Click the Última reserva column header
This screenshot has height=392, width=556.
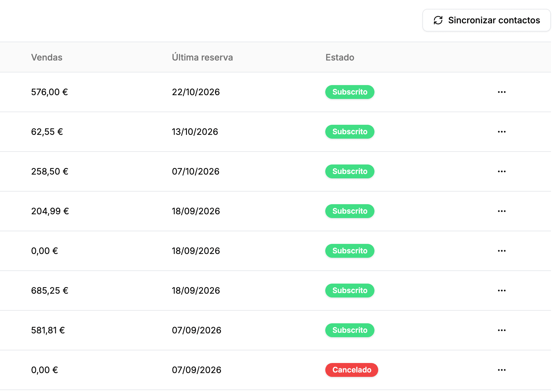pos(202,57)
